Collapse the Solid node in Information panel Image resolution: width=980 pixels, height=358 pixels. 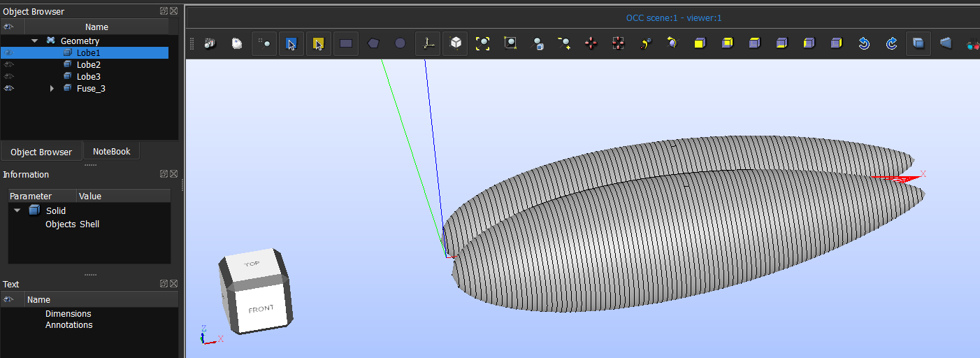point(16,210)
